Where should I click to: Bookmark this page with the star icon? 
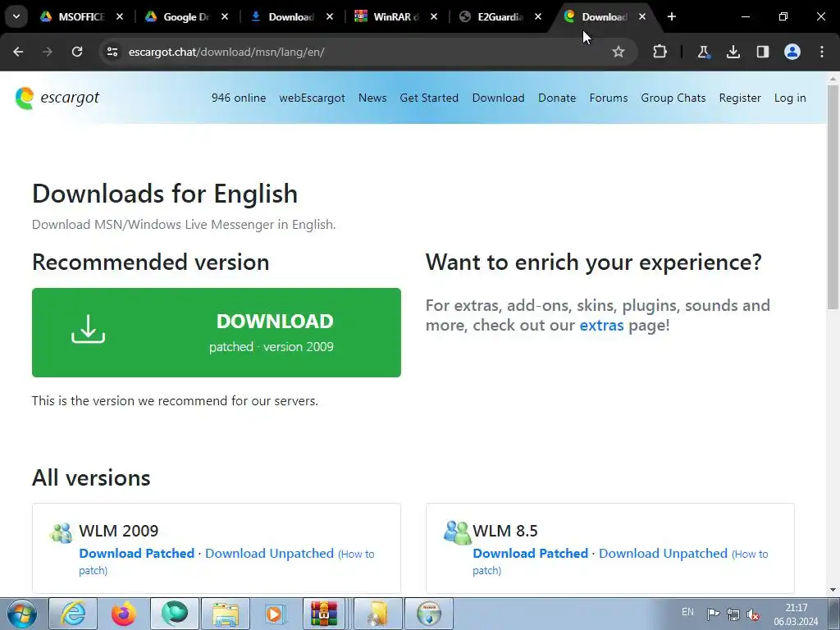point(619,52)
